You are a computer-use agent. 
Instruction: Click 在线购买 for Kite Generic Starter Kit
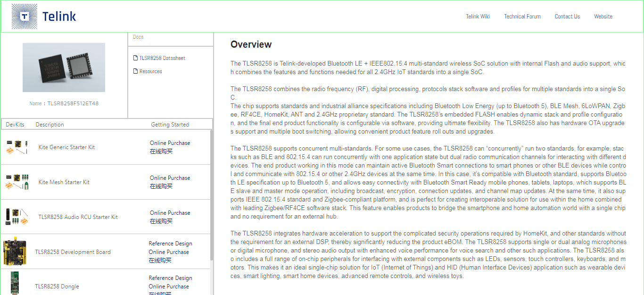tap(161, 152)
